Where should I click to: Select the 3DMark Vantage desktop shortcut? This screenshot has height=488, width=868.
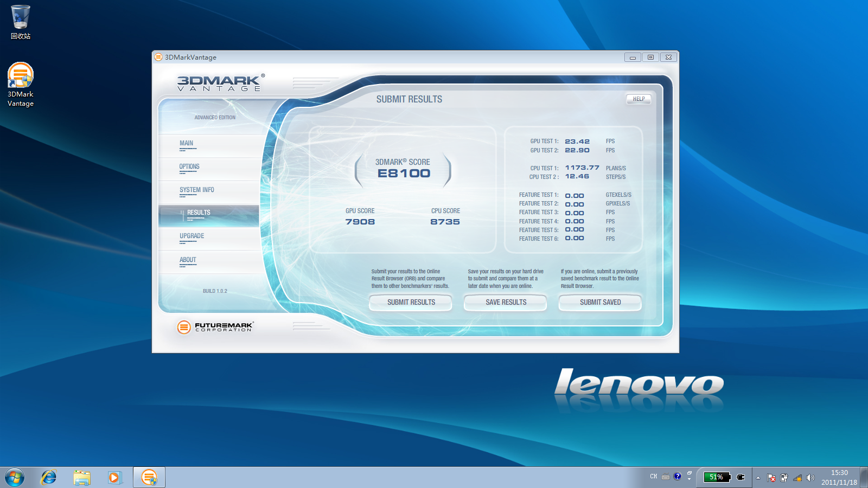coord(21,85)
